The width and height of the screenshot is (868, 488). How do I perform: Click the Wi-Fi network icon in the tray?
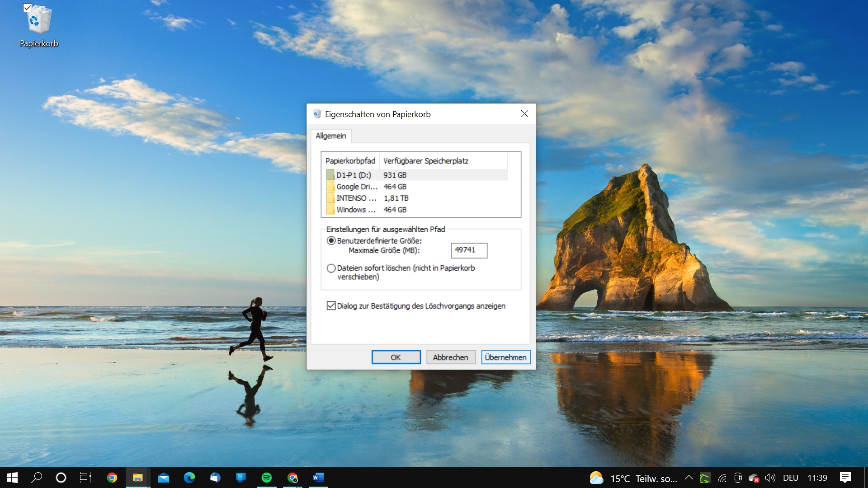[x=722, y=478]
